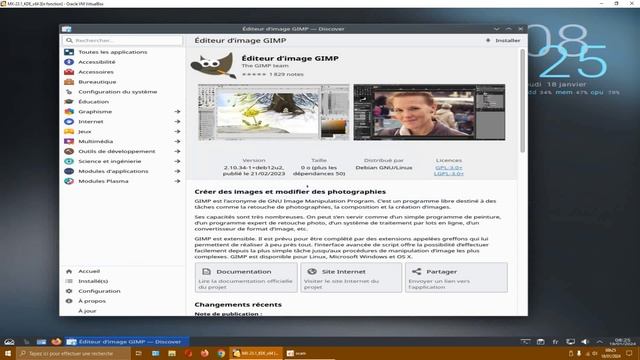This screenshot has width=640, height=360.
Task: Select the VirtualBox MX task button
Action: [256, 353]
